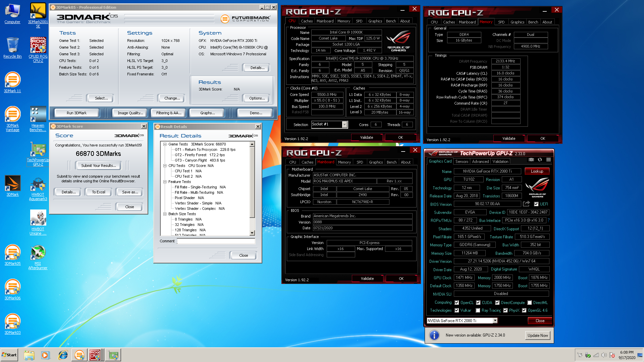The height and width of the screenshot is (362, 644).
Task: Open the MSI Afterburner desktop shortcut
Action: (x=38, y=257)
